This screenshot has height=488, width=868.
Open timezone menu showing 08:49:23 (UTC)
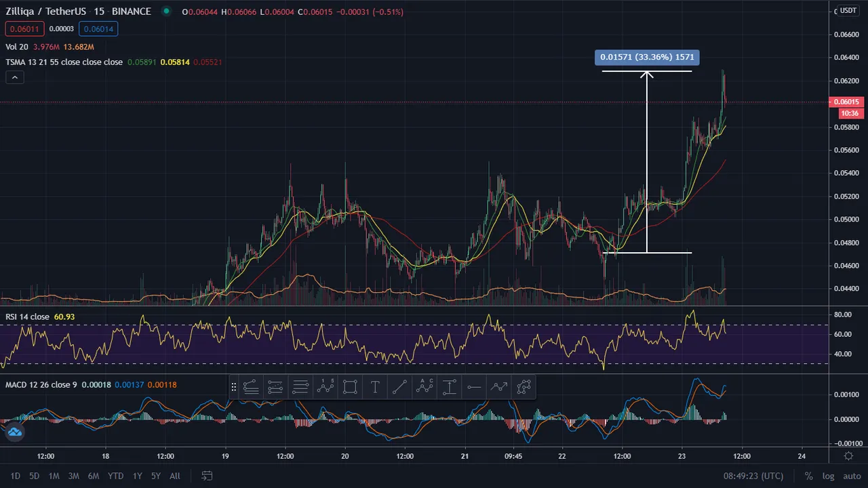click(x=754, y=476)
